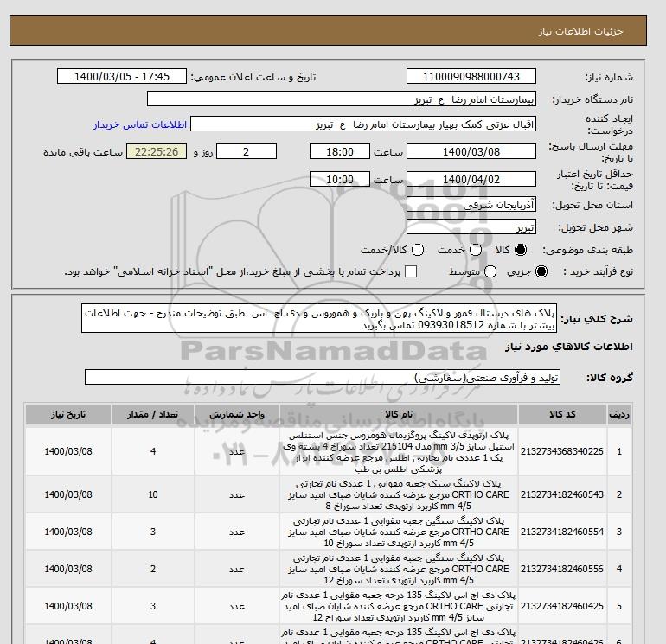The width and height of the screenshot is (666, 644).
Task: Select the خدمت radio button
Action: (x=476, y=250)
